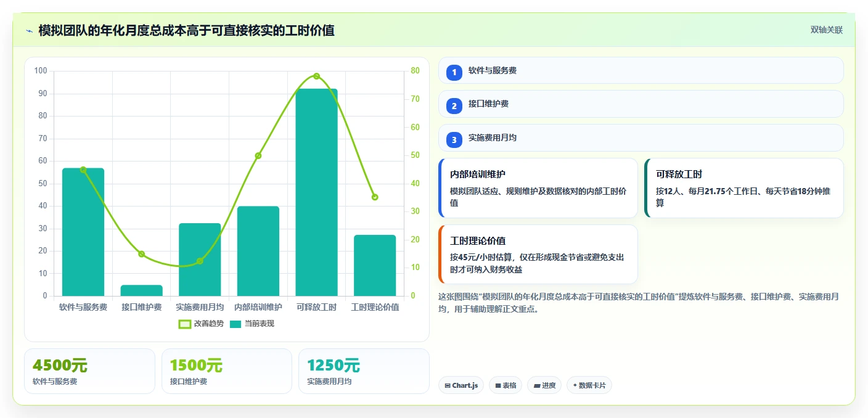Image resolution: width=868 pixels, height=418 pixels.
Task: Click the 实施费用月均 bar
Action: click(200, 260)
